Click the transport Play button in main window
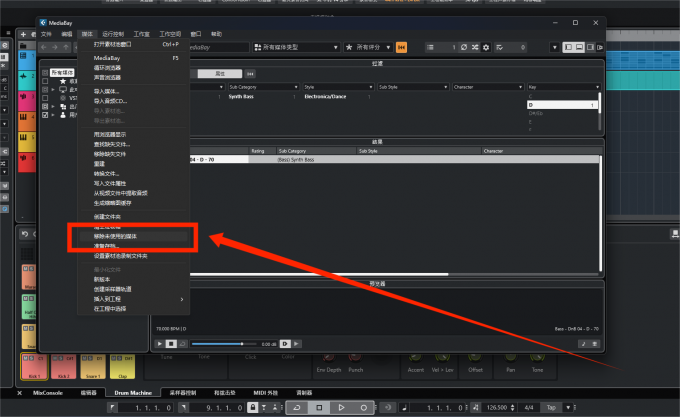The height and width of the screenshot is (417, 680). click(341, 407)
